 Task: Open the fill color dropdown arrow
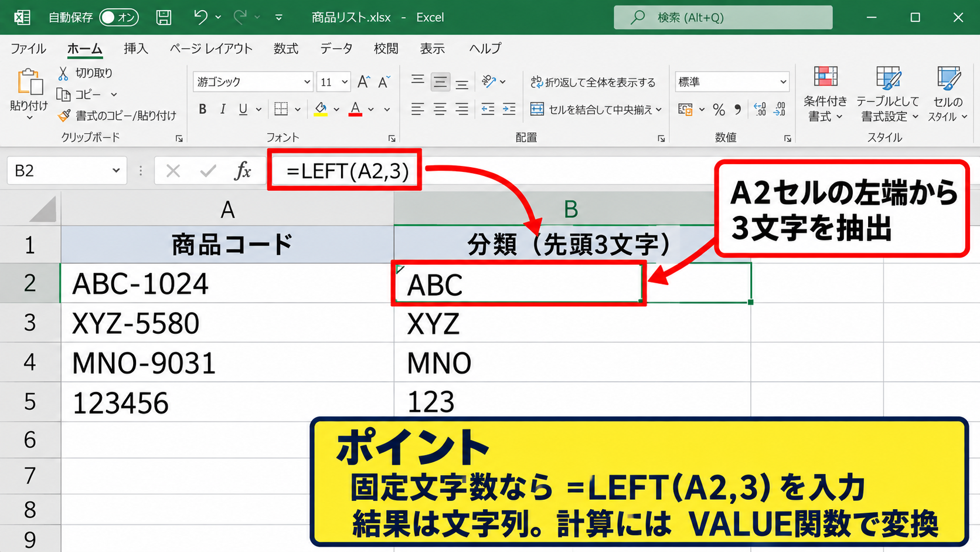click(336, 110)
